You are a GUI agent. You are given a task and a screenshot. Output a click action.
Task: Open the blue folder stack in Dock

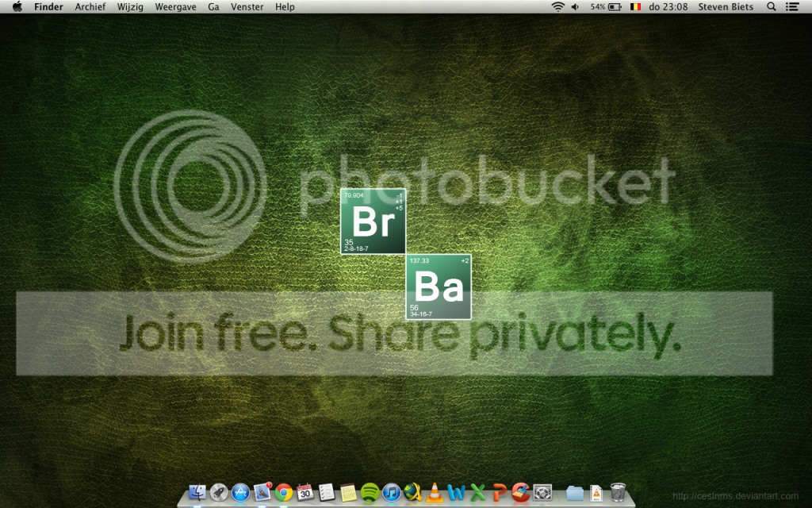coord(575,492)
